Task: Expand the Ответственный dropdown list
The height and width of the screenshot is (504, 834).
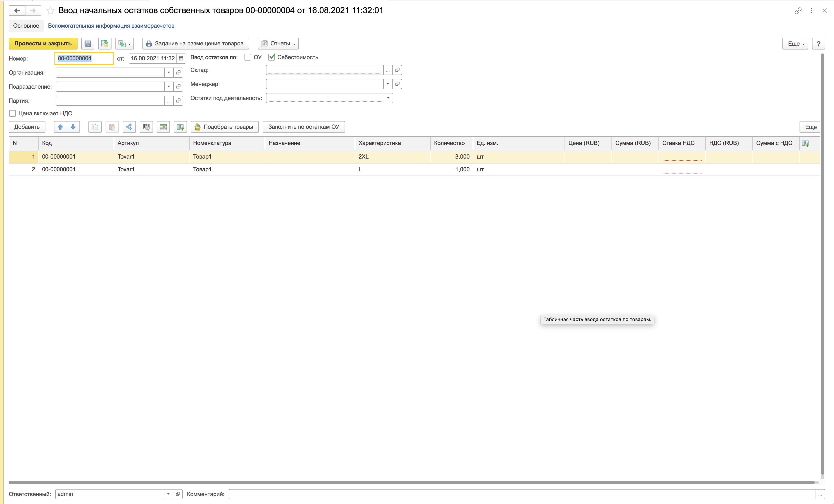Action: [168, 494]
